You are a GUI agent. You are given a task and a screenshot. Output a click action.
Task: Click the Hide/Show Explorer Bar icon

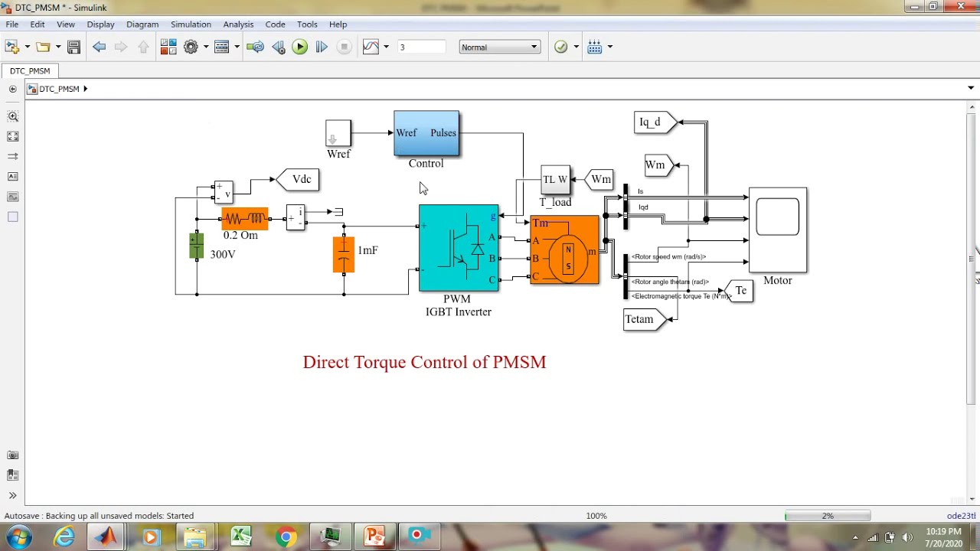click(x=13, y=89)
